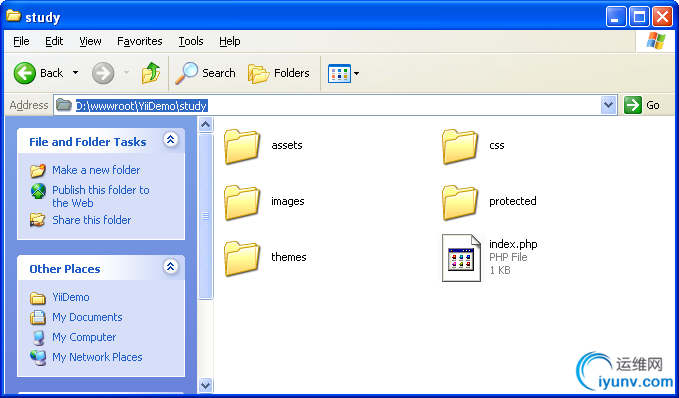Click the Publish to Web globe icon
The width and height of the screenshot is (679, 398).
coord(38,191)
